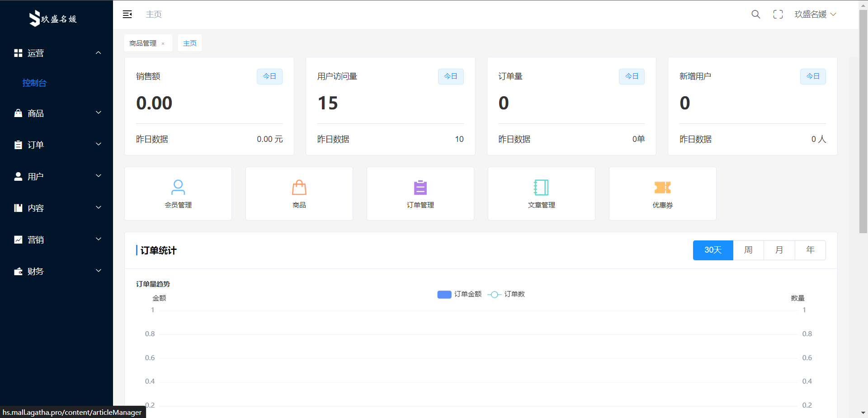The width and height of the screenshot is (868, 418).
Task: Select the 周 range for order statistics
Action: tap(748, 250)
